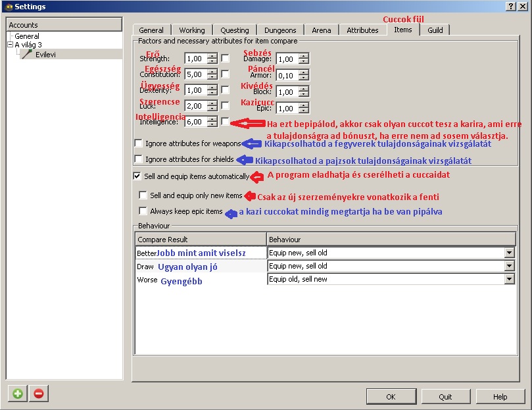Check the Luck necessary attribute checkbox
The image size is (532, 410).
click(226, 106)
